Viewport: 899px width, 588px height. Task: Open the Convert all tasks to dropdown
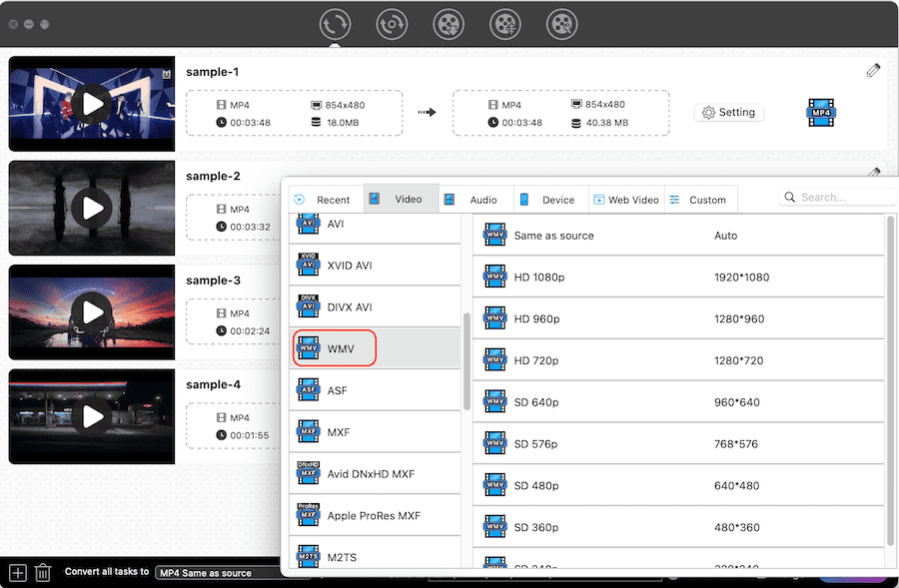220,573
